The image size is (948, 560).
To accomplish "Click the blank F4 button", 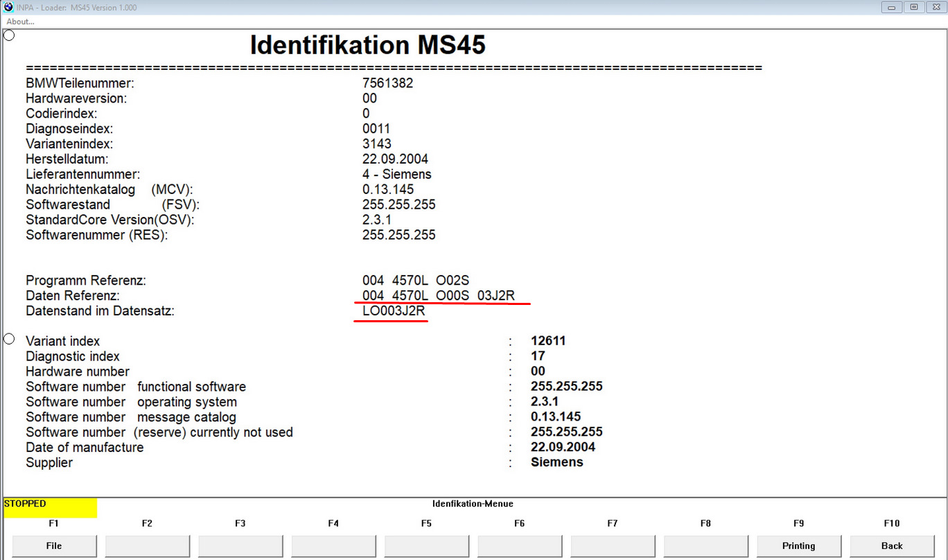I will click(333, 546).
